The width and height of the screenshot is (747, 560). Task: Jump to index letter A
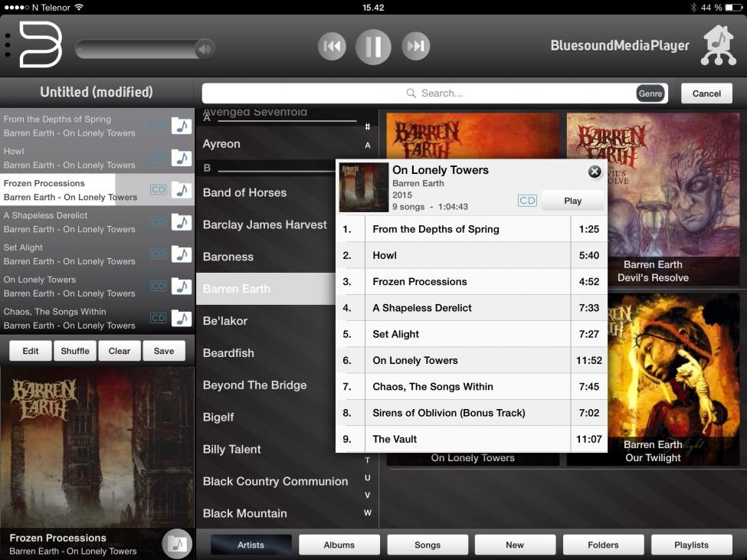[x=367, y=146]
